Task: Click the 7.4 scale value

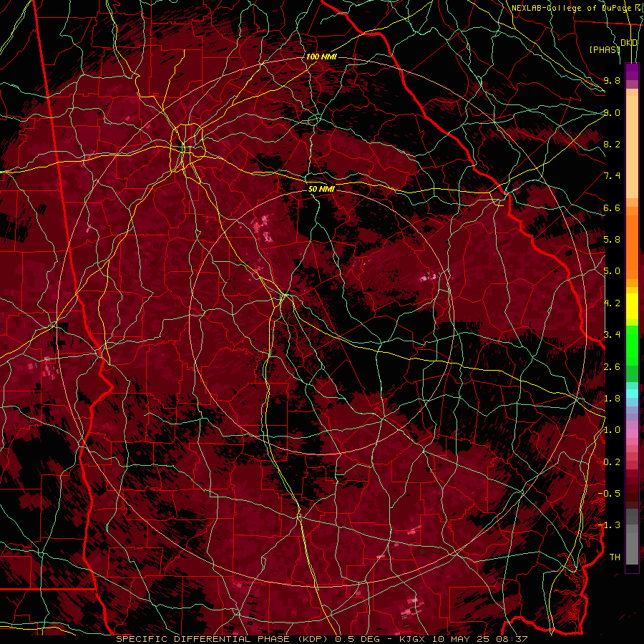Action: click(x=612, y=176)
